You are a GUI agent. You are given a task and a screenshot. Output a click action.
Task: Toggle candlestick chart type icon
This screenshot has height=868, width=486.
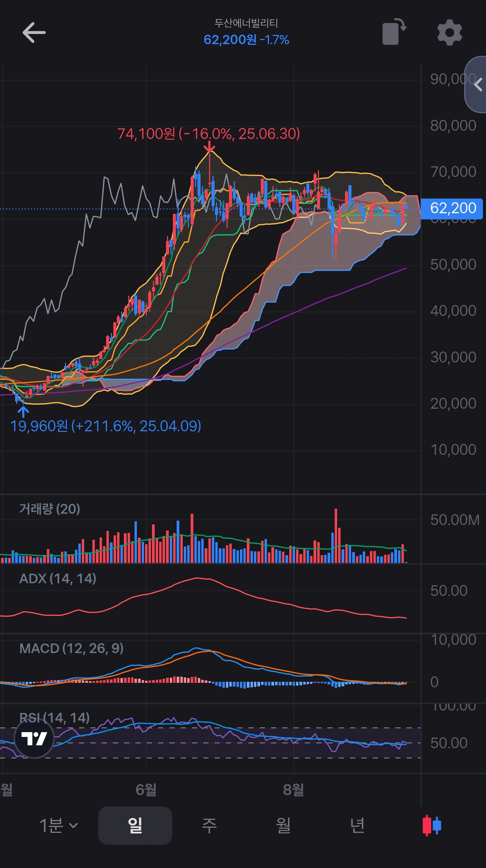coord(432,826)
